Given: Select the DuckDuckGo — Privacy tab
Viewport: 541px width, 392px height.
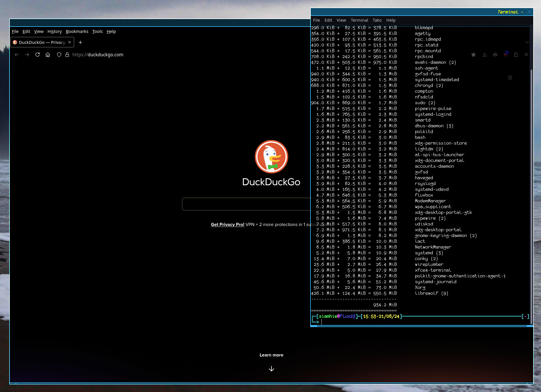Looking at the screenshot, I should pyautogui.click(x=42, y=42).
